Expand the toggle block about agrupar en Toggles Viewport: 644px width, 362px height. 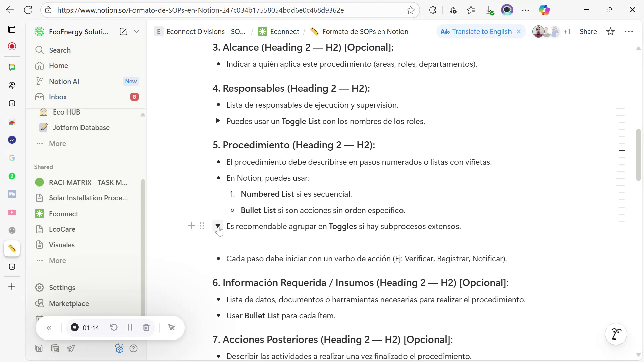tap(218, 226)
